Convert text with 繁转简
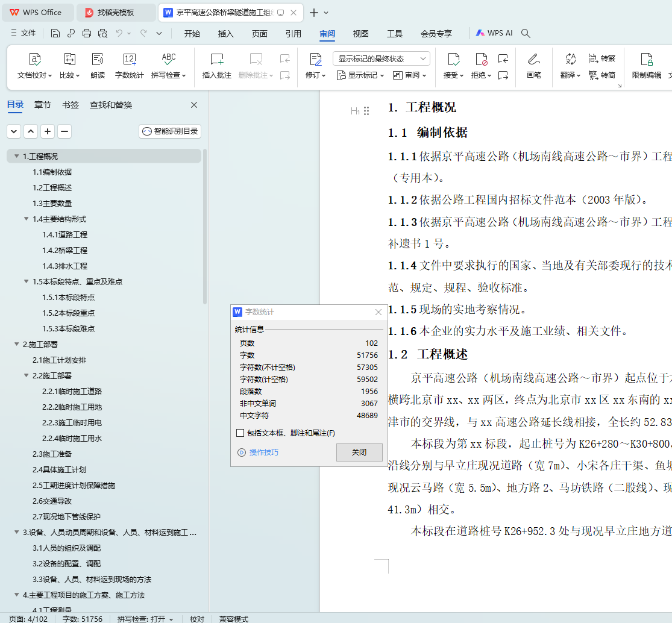The width and height of the screenshot is (672, 623). coord(602,75)
